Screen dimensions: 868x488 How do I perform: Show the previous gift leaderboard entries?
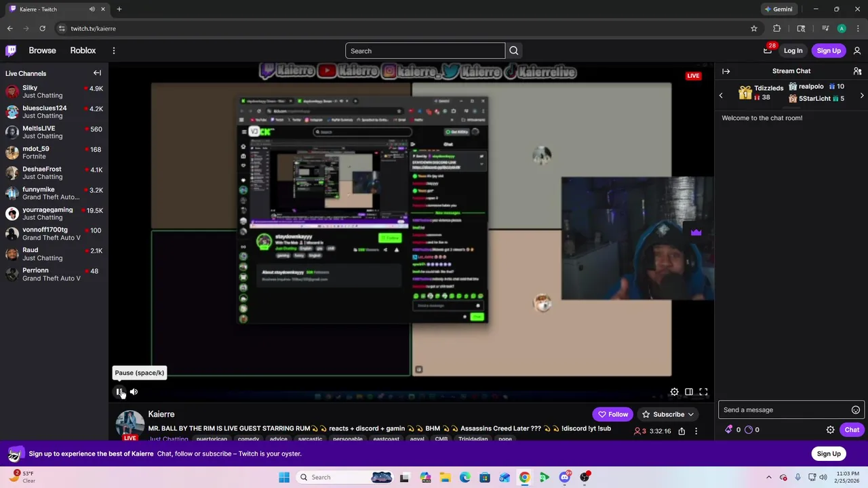721,96
